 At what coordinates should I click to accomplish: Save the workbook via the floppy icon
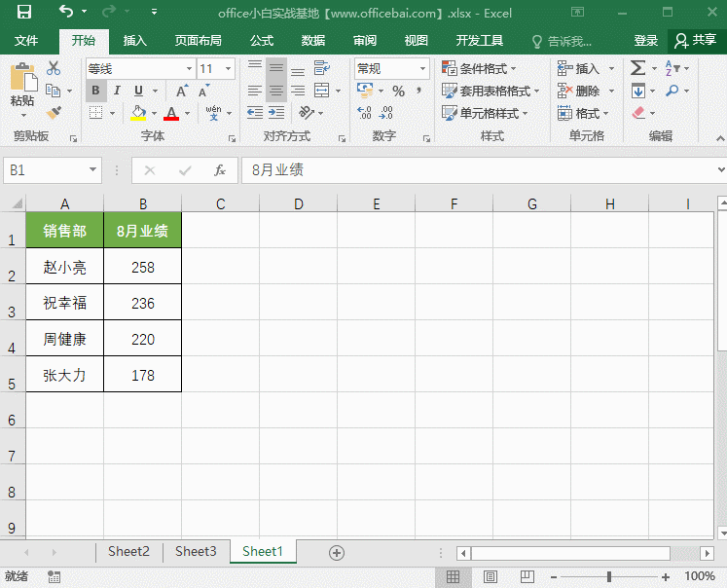point(24,12)
